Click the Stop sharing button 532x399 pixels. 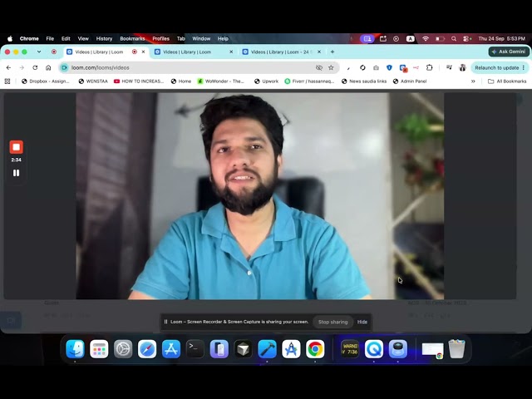(332, 322)
